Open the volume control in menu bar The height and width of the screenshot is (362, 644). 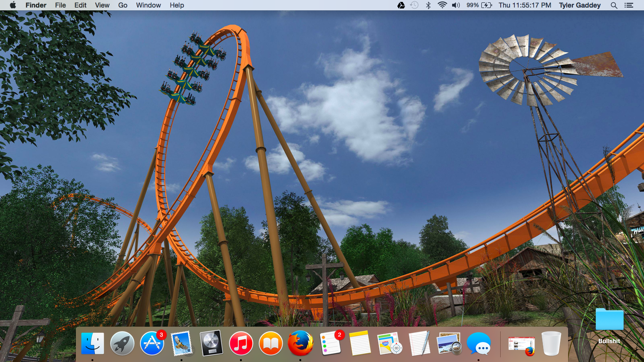(455, 5)
